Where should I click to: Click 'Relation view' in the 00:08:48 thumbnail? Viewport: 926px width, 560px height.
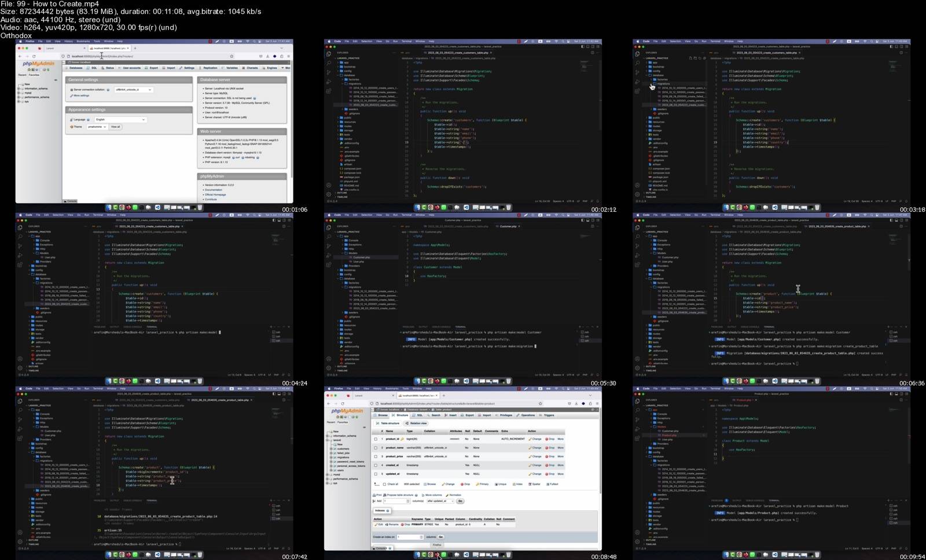point(417,423)
